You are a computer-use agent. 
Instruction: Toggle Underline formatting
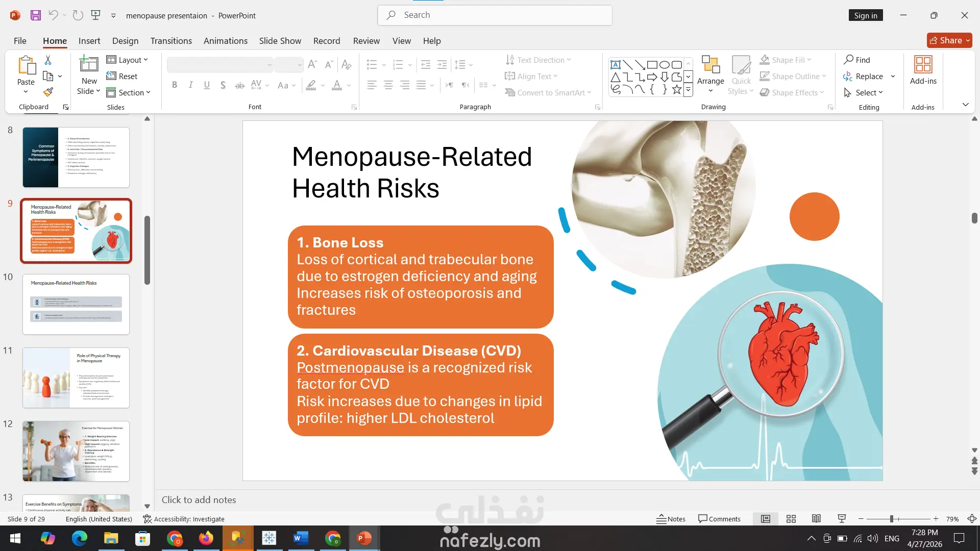coord(207,85)
